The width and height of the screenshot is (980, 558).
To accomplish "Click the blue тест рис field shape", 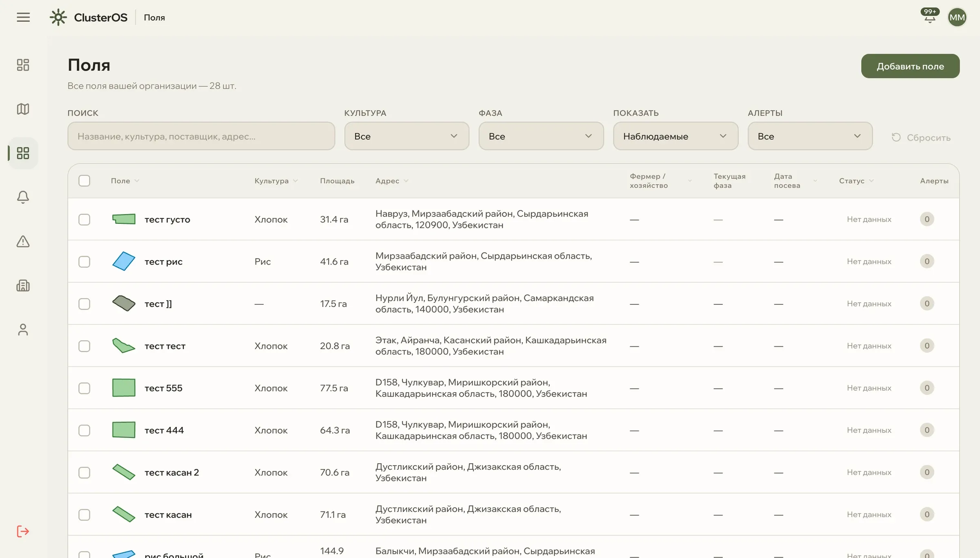I will [124, 261].
